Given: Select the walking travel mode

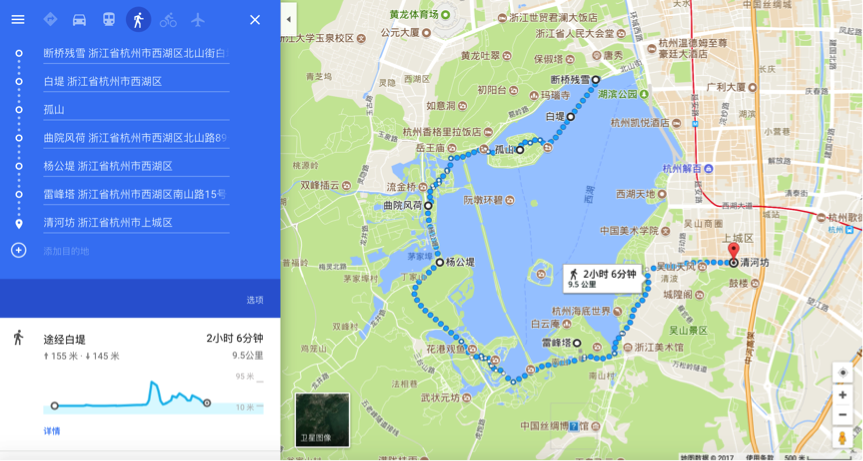Looking at the screenshot, I should pyautogui.click(x=138, y=20).
